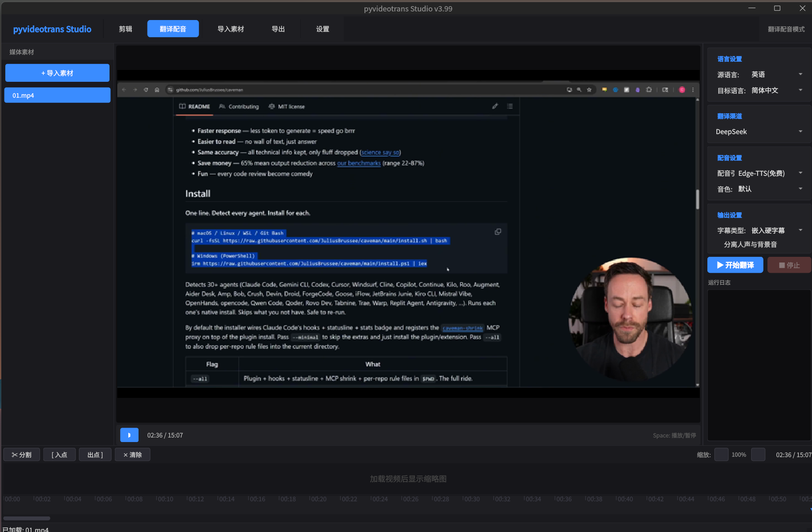
Task: Seek to 00:30 on the timeline ruler
Action: click(471, 499)
